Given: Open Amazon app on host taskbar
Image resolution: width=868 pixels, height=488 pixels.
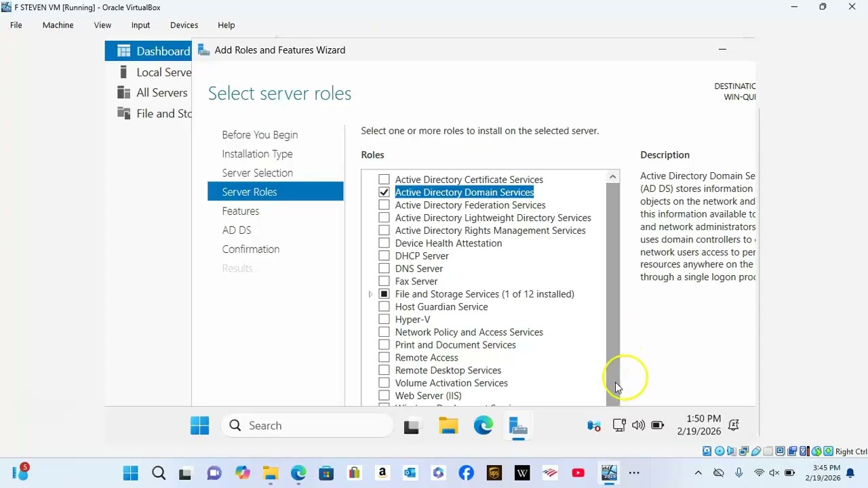Looking at the screenshot, I should point(382,473).
